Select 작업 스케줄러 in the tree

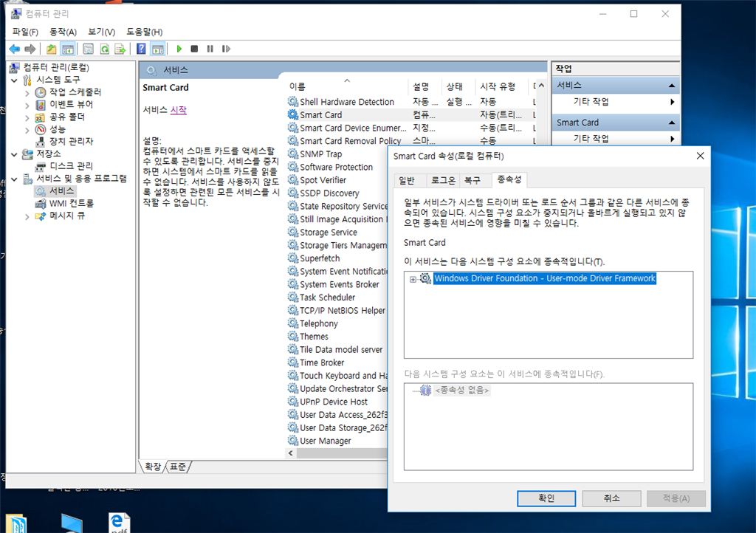(x=75, y=92)
